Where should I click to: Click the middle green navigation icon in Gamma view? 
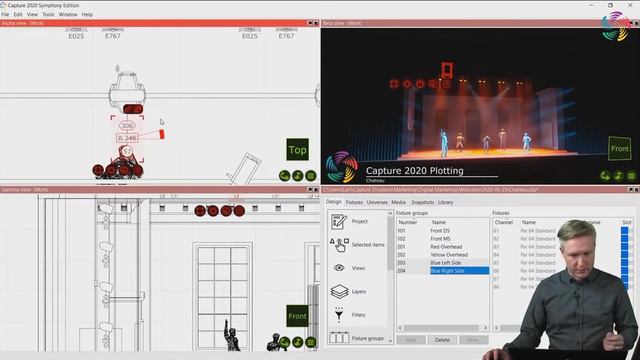coord(298,342)
